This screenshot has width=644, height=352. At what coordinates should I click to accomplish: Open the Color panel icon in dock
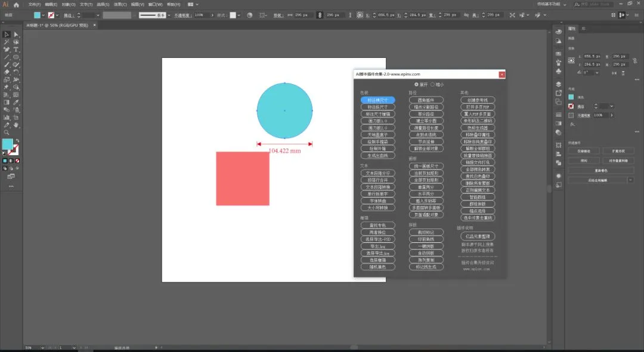(559, 32)
